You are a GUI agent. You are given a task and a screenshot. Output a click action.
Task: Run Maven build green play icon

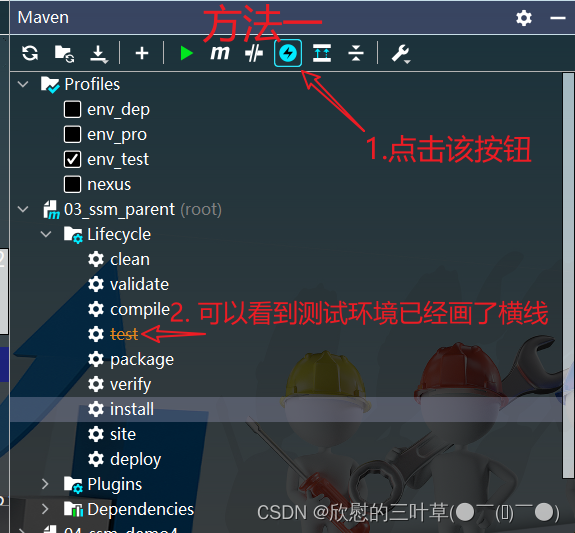click(186, 54)
